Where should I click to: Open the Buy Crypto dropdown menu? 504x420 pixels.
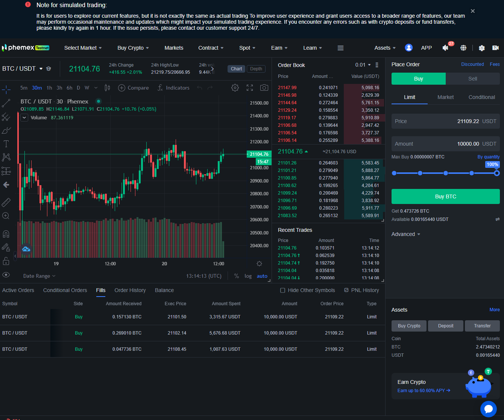pos(133,48)
